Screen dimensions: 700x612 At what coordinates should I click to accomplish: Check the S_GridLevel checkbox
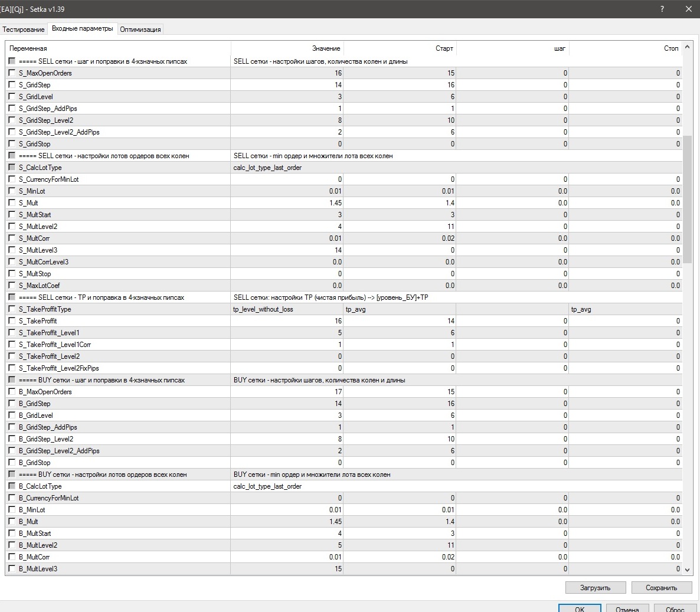tap(12, 96)
